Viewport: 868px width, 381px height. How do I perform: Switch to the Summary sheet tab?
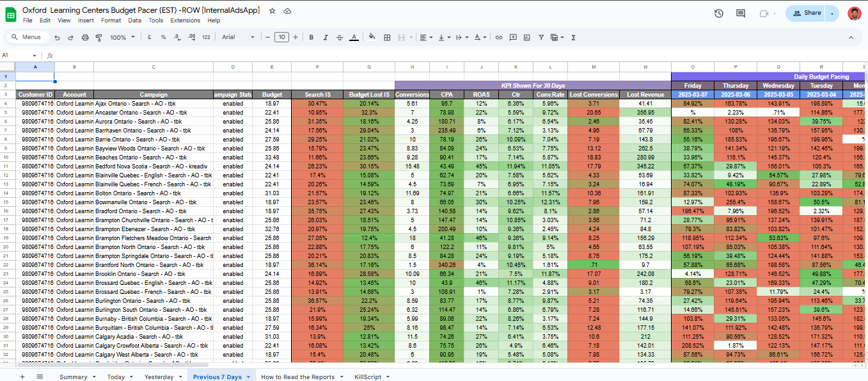coord(77,377)
